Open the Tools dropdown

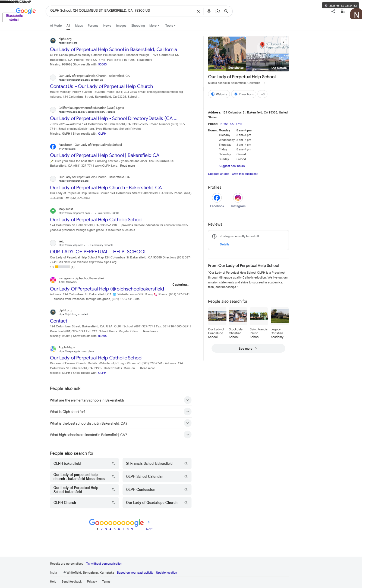tap(170, 26)
